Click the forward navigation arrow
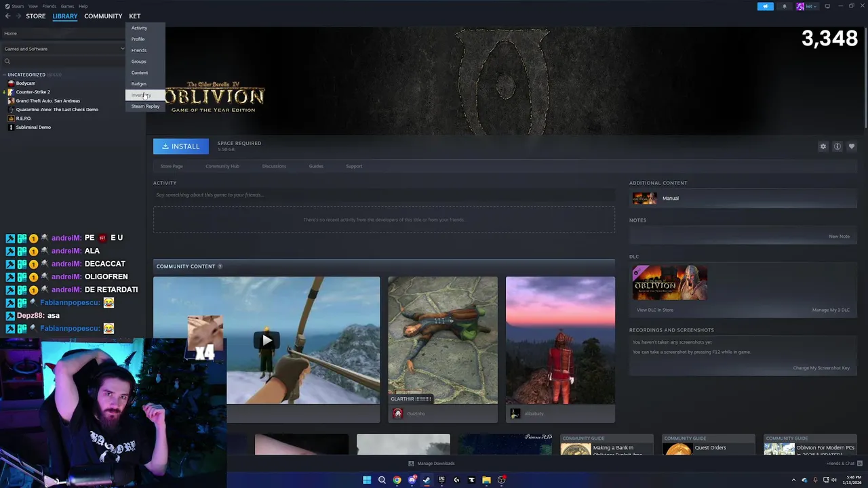Viewport: 868px width, 488px height. pos(18,16)
